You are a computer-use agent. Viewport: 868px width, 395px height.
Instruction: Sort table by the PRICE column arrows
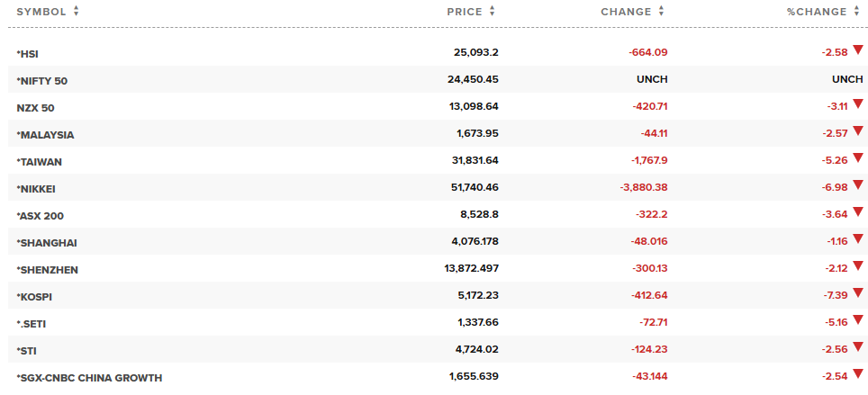(x=493, y=12)
